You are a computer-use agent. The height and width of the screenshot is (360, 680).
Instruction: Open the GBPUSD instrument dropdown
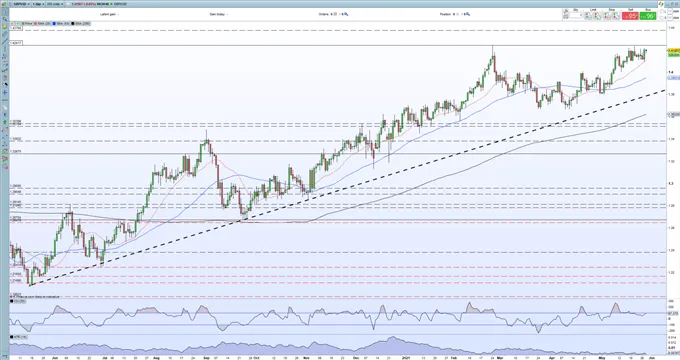(22, 4)
